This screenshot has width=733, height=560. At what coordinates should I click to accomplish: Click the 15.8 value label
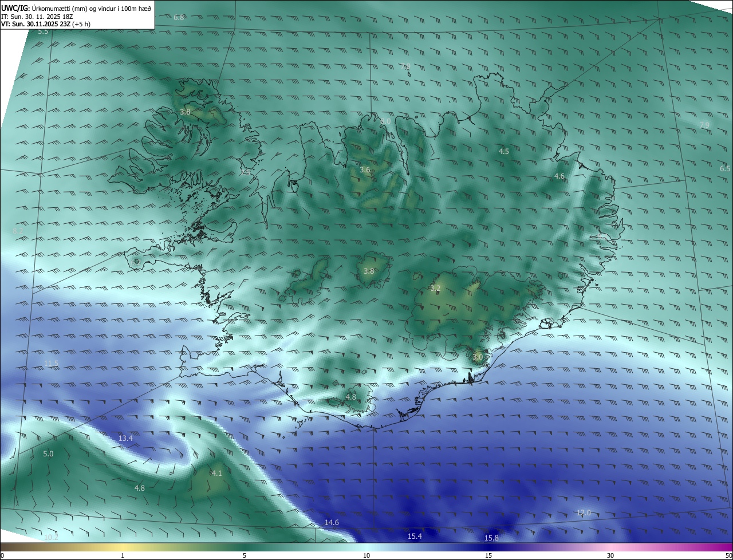point(491,538)
